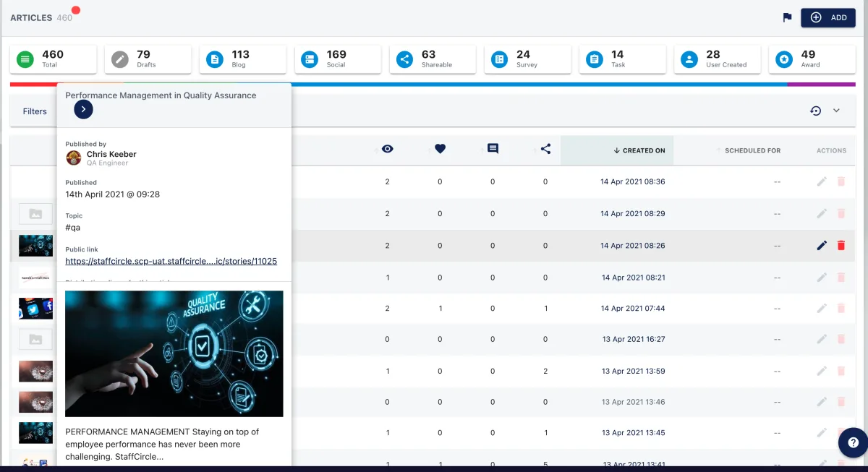Viewport: 868px width, 472px height.
Task: Edit the article created 14 Apr 07:44
Action: click(x=822, y=309)
